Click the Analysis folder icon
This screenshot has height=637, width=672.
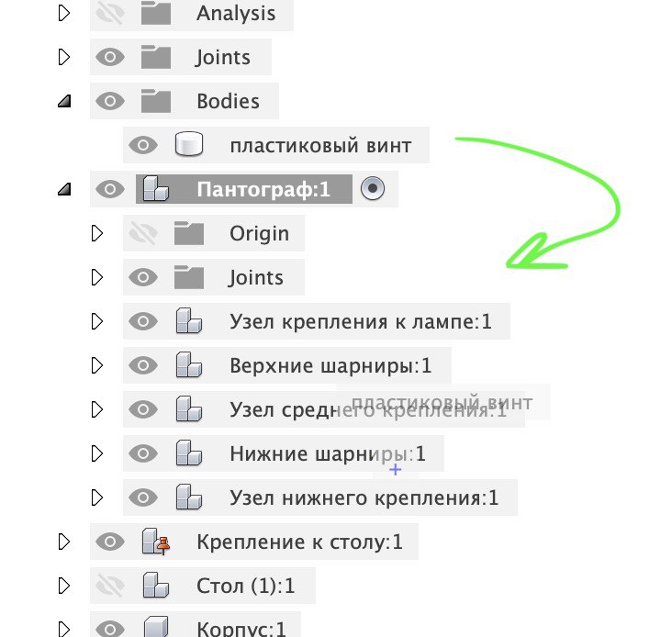[156, 14]
